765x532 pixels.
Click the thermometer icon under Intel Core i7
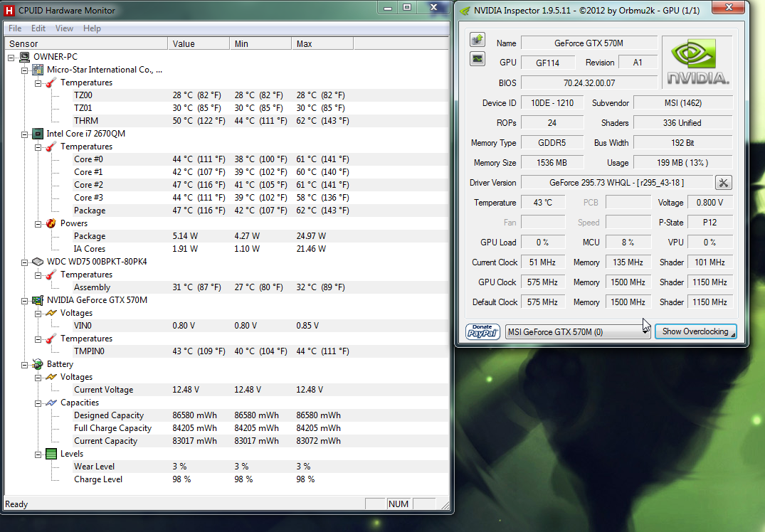51,147
